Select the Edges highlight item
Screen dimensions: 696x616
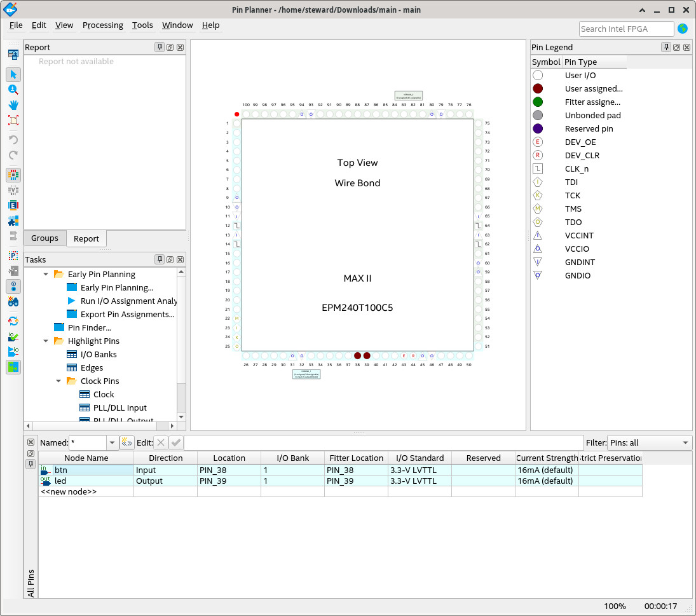[92, 367]
